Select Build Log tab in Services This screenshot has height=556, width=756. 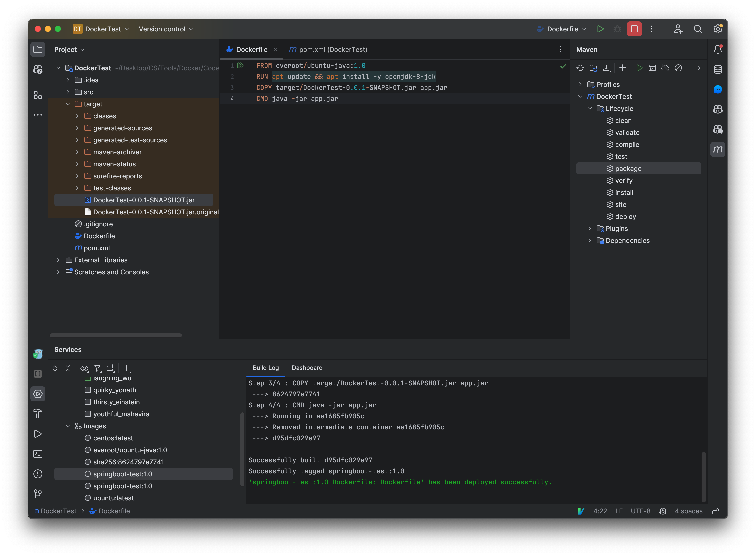tap(265, 368)
